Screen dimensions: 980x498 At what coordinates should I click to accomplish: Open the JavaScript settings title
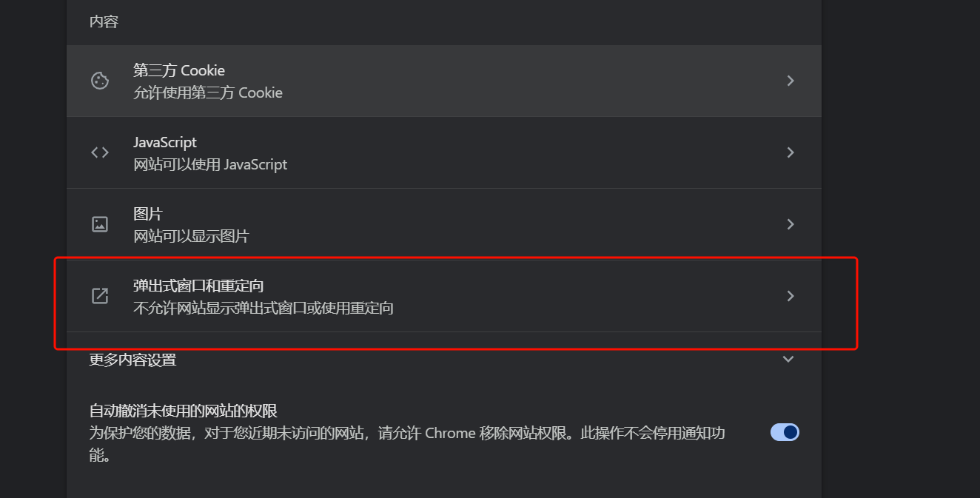click(165, 142)
